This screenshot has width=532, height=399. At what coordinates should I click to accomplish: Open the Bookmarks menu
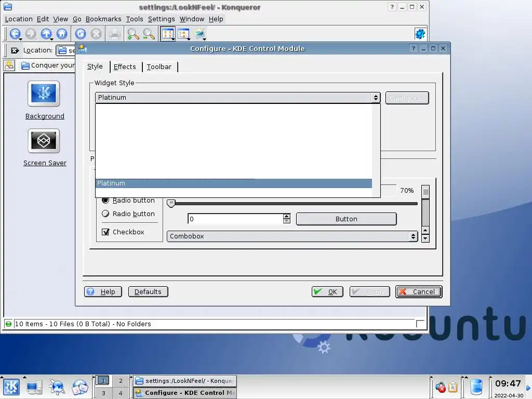pyautogui.click(x=103, y=19)
